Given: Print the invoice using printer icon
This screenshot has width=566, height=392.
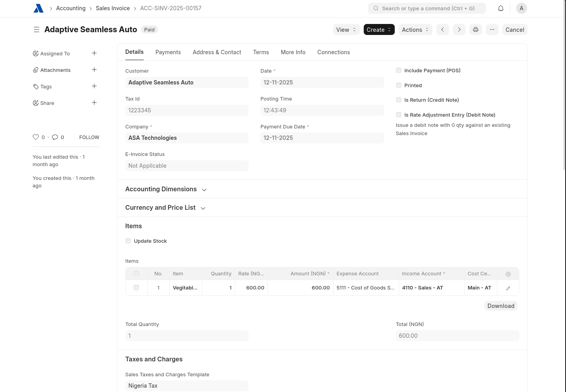Looking at the screenshot, I should [475, 29].
